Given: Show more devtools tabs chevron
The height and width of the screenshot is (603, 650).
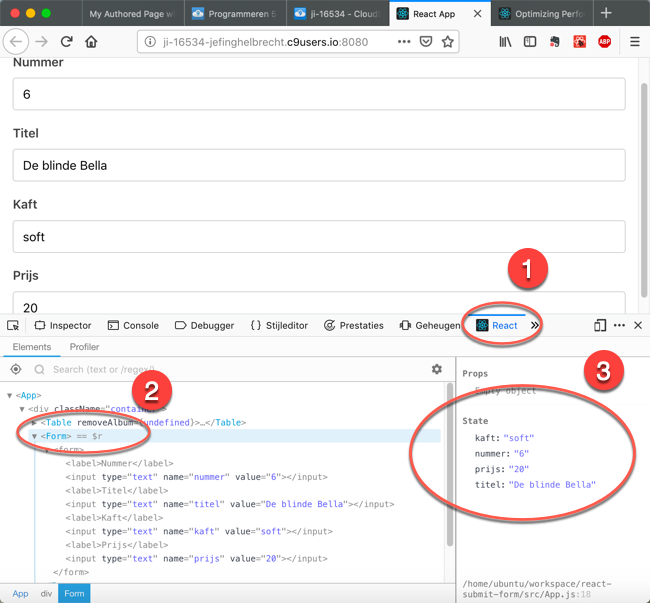Looking at the screenshot, I should [x=535, y=325].
